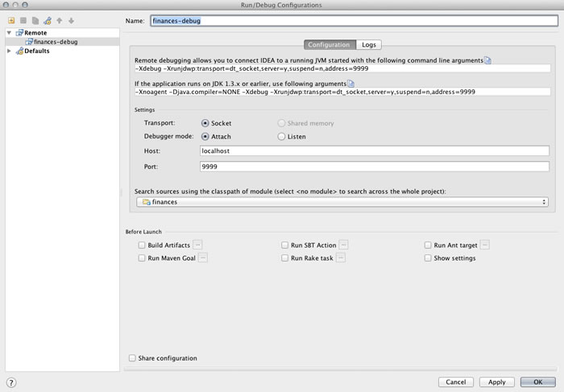Select the Listen debugger mode
The width and height of the screenshot is (564, 392).
(x=281, y=137)
